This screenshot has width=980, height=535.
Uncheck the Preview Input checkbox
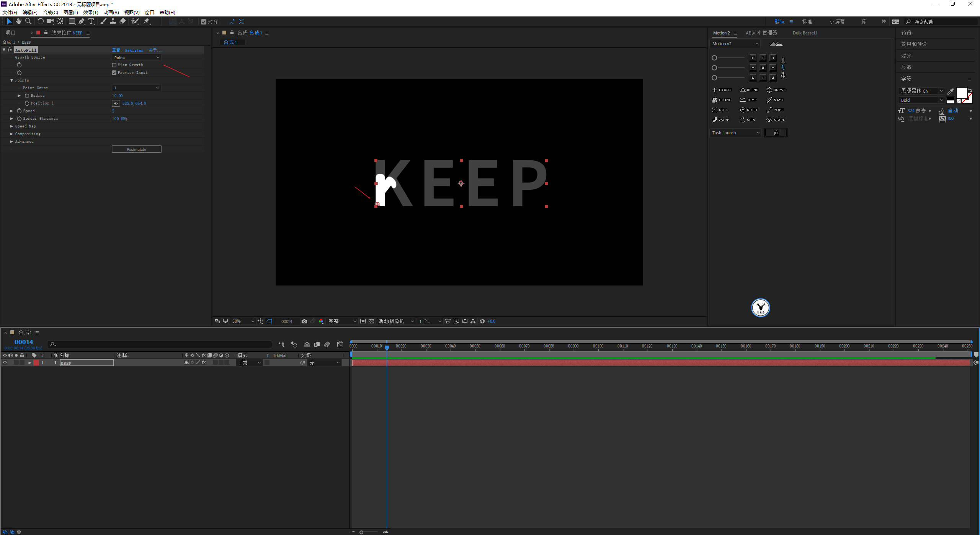click(114, 73)
